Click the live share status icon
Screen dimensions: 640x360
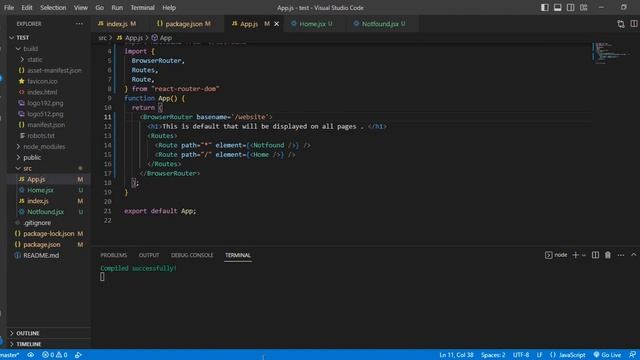(78, 355)
